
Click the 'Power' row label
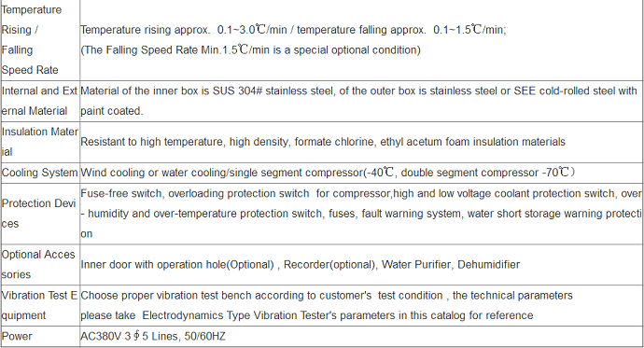(x=17, y=337)
